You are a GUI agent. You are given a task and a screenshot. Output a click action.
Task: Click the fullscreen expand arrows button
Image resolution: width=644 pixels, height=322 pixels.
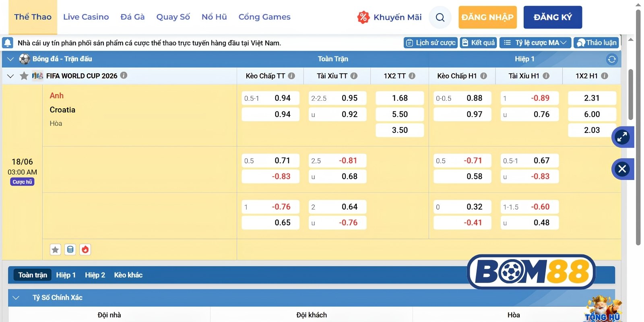pos(622,137)
